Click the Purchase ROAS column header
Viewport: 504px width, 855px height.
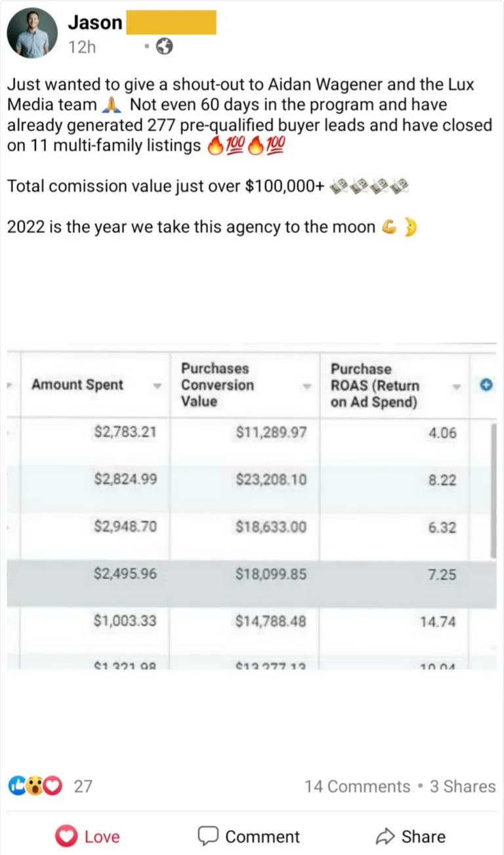tap(375, 385)
